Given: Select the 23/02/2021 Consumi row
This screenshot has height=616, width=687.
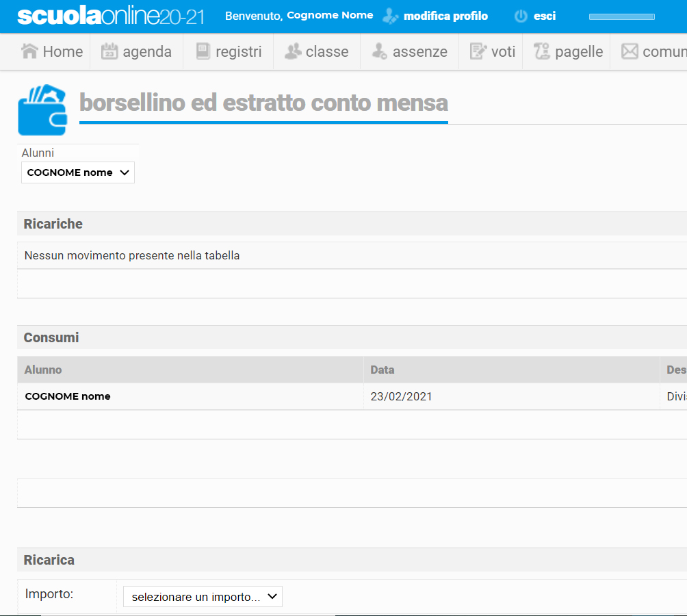Looking at the screenshot, I should click(401, 396).
